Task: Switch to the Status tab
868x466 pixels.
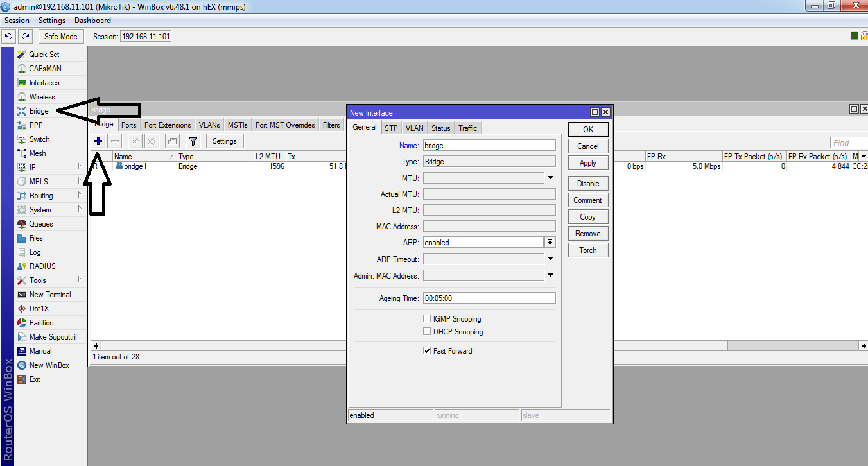Action: pos(441,128)
